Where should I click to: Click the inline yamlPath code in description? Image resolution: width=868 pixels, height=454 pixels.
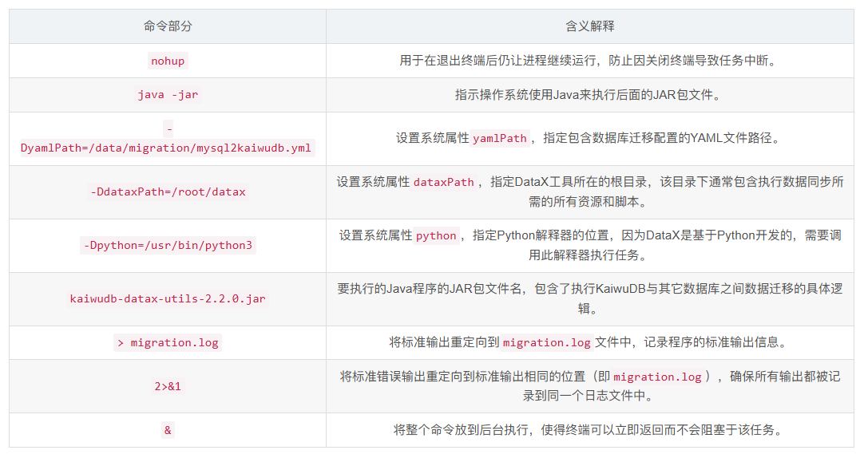point(500,138)
